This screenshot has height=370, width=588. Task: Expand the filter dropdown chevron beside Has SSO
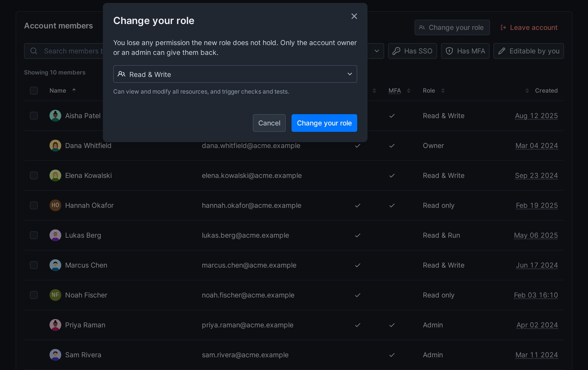click(x=377, y=51)
